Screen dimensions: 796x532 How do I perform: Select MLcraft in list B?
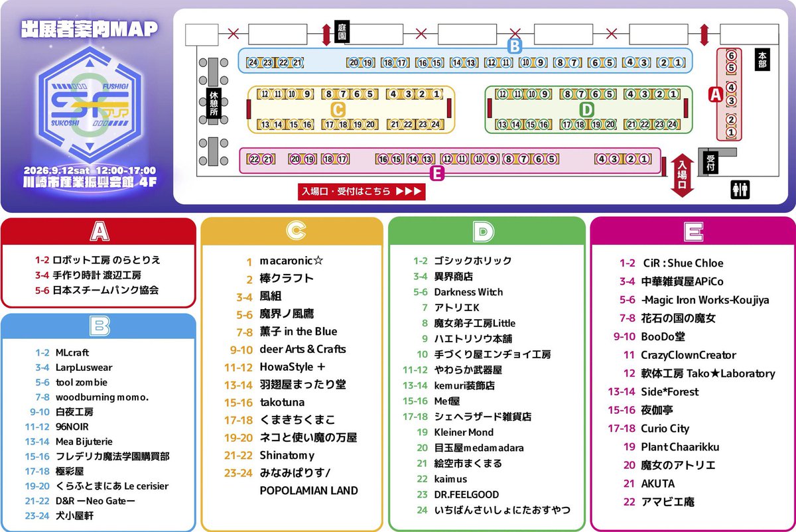(72, 353)
